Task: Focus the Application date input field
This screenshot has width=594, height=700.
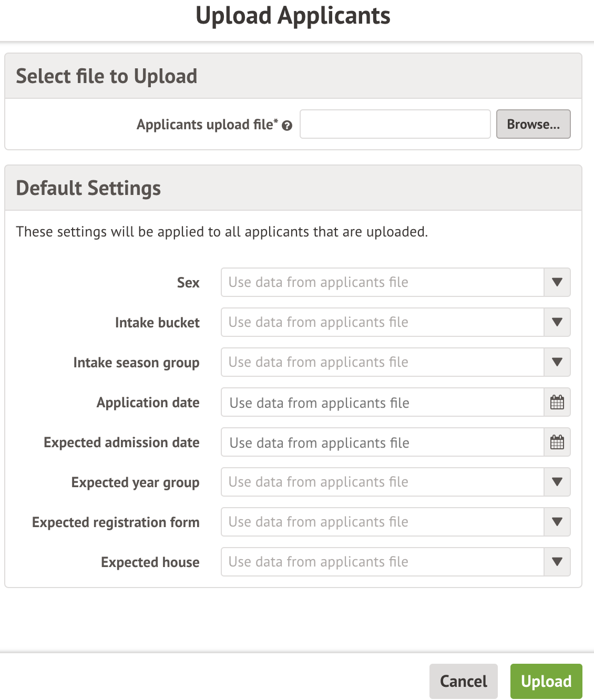Action: click(382, 403)
